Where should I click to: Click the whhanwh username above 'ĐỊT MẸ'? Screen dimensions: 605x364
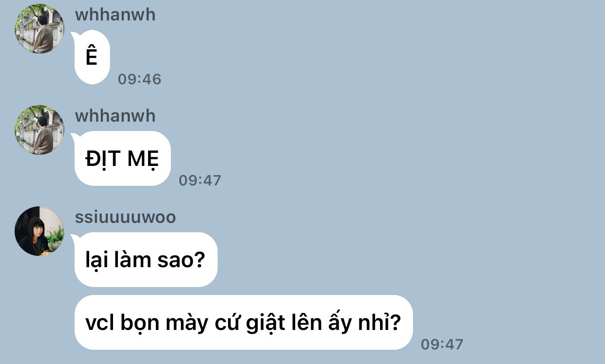115,116
